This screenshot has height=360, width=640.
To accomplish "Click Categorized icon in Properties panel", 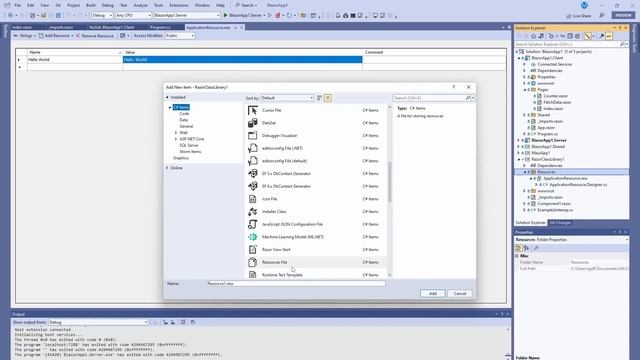I will coord(518,248).
